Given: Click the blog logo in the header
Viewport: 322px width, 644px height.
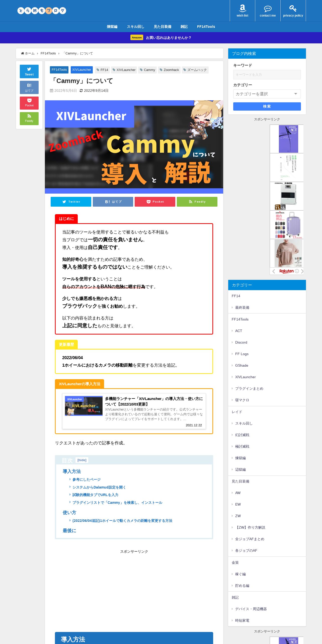Looking at the screenshot, I should (42, 11).
